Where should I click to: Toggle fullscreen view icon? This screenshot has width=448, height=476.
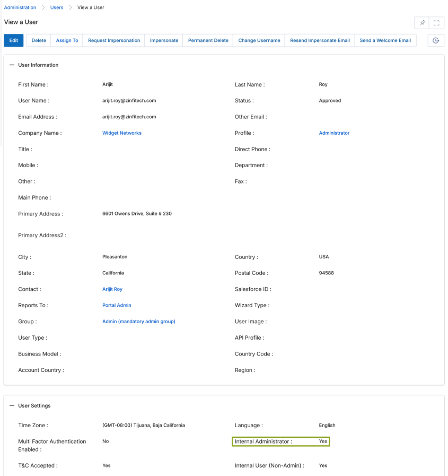(436, 23)
